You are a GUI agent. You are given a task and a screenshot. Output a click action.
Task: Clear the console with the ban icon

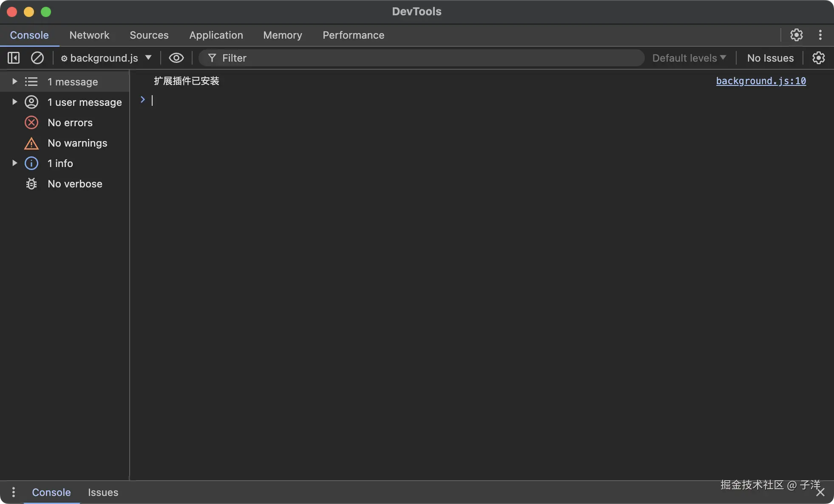[37, 58]
